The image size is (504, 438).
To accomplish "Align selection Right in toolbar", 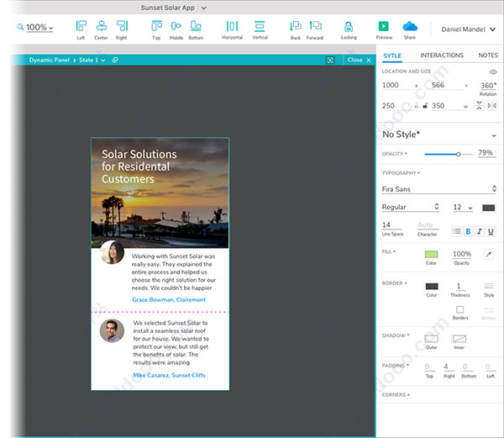I will tap(122, 26).
